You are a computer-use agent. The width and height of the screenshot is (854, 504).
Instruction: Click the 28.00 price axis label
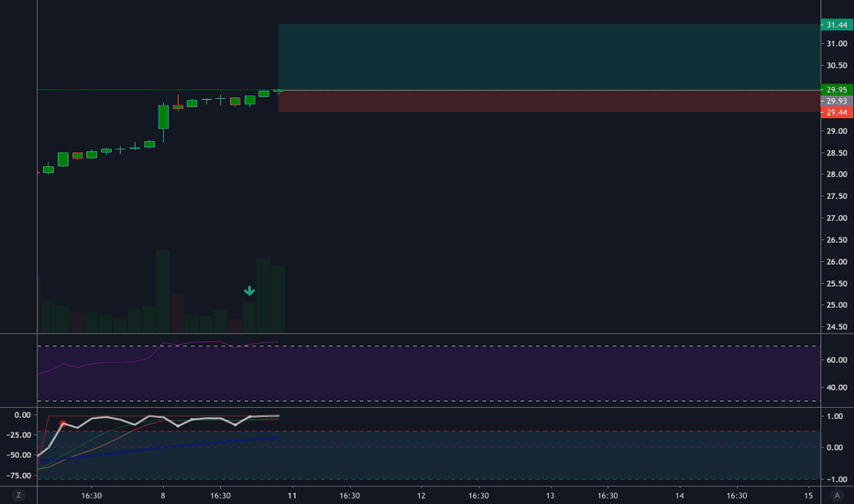pyautogui.click(x=837, y=174)
